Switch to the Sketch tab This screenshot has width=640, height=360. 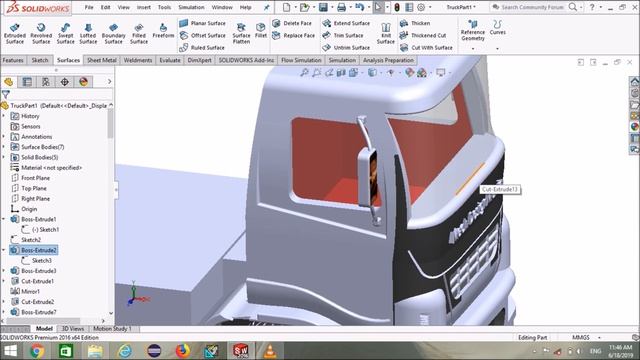[40, 60]
